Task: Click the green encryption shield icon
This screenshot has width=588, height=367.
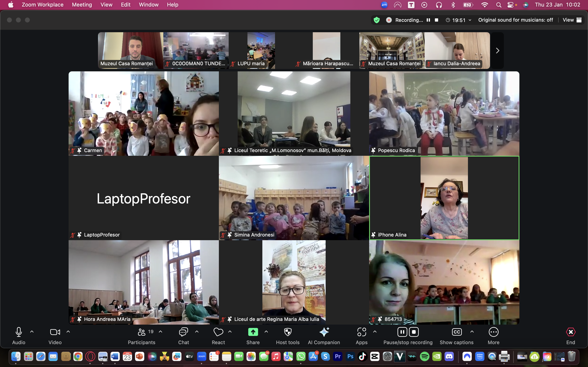Action: point(377,20)
